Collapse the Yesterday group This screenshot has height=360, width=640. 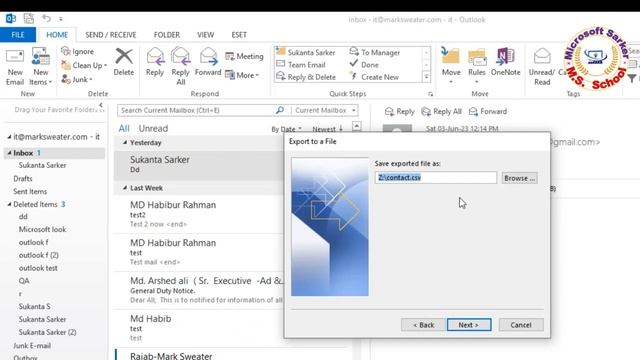point(125,142)
